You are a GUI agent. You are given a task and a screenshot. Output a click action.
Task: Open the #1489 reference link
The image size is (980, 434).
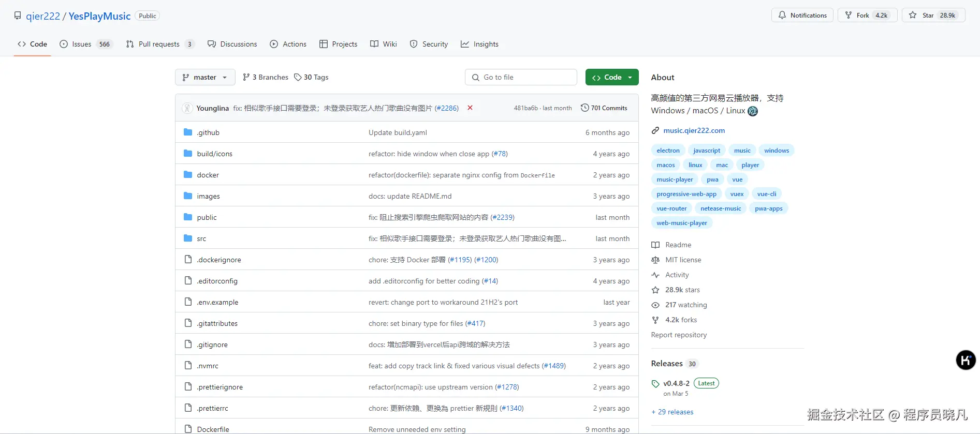click(x=554, y=366)
